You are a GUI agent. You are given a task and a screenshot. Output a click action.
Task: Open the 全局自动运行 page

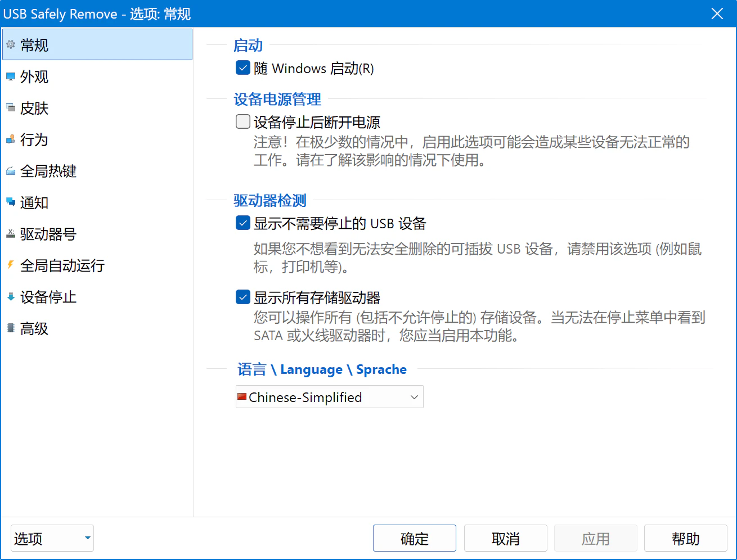coord(97,265)
